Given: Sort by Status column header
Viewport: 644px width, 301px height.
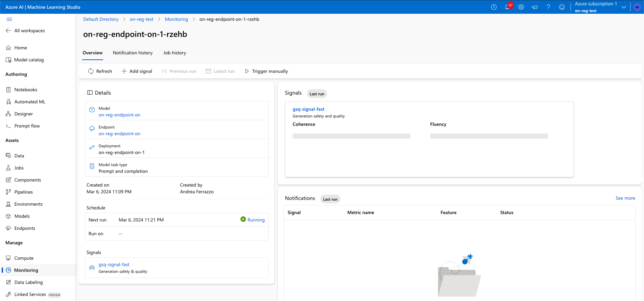Looking at the screenshot, I should [x=507, y=212].
